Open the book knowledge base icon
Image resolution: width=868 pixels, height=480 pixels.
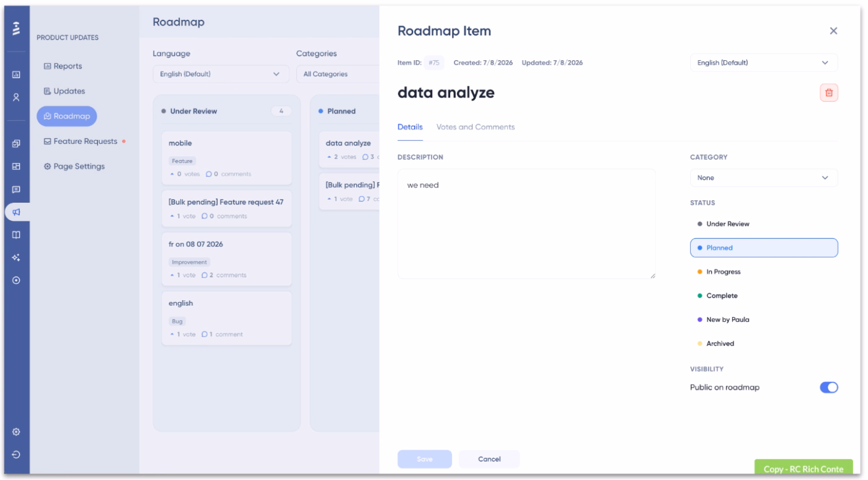pyautogui.click(x=17, y=234)
